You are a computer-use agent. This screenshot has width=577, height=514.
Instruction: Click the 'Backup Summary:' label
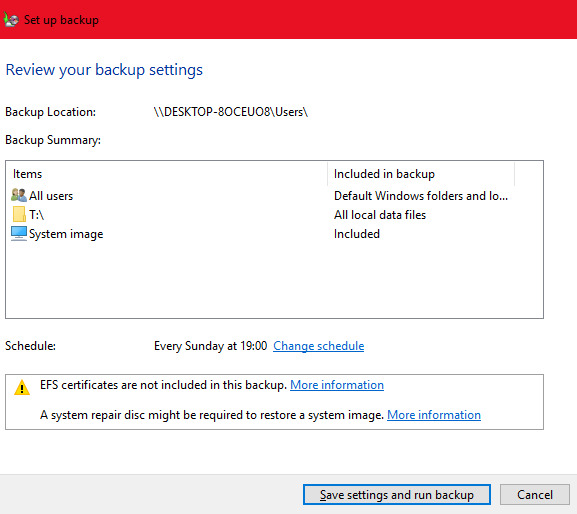coord(53,140)
